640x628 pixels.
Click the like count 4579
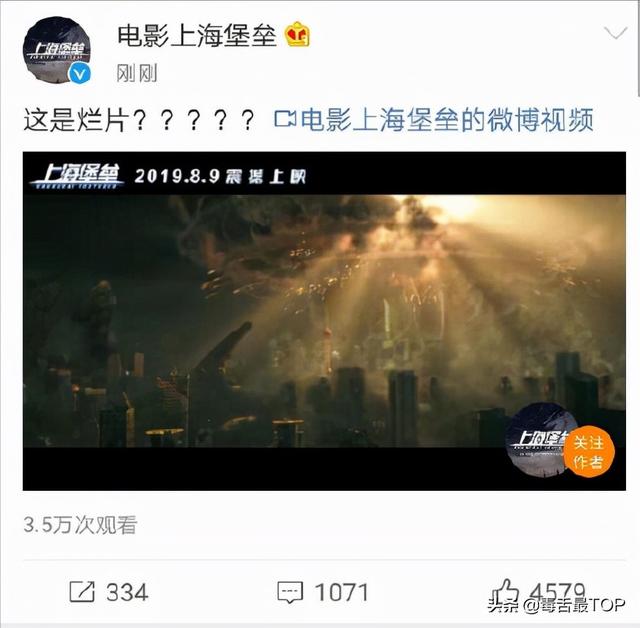pyautogui.click(x=557, y=591)
